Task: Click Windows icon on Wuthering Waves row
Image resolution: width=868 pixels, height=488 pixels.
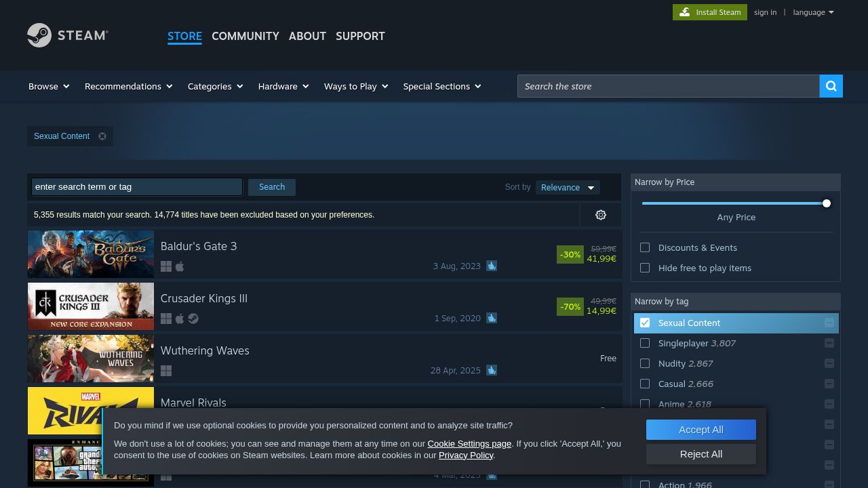Action: [166, 371]
